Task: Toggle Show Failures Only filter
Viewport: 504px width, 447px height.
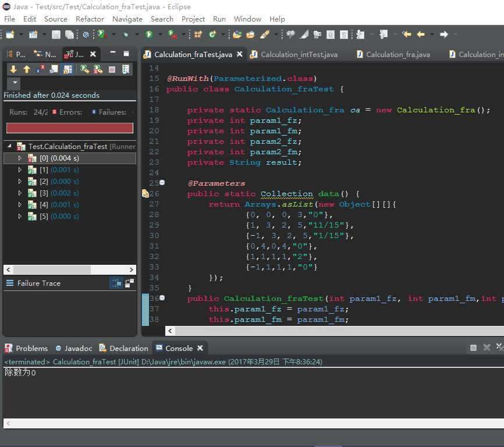Action: [x=40, y=69]
